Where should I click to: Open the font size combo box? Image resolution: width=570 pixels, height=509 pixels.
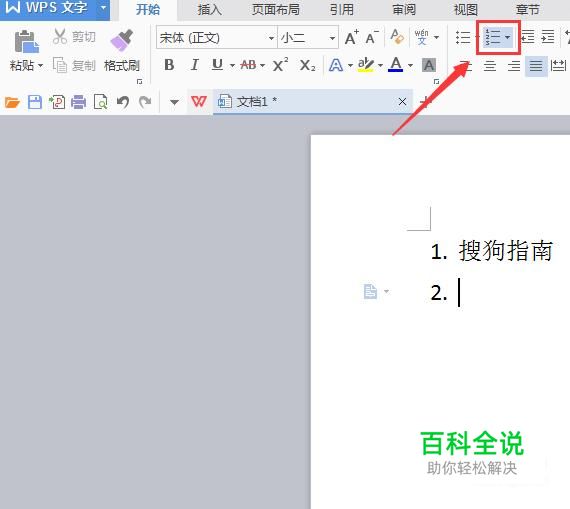308,37
